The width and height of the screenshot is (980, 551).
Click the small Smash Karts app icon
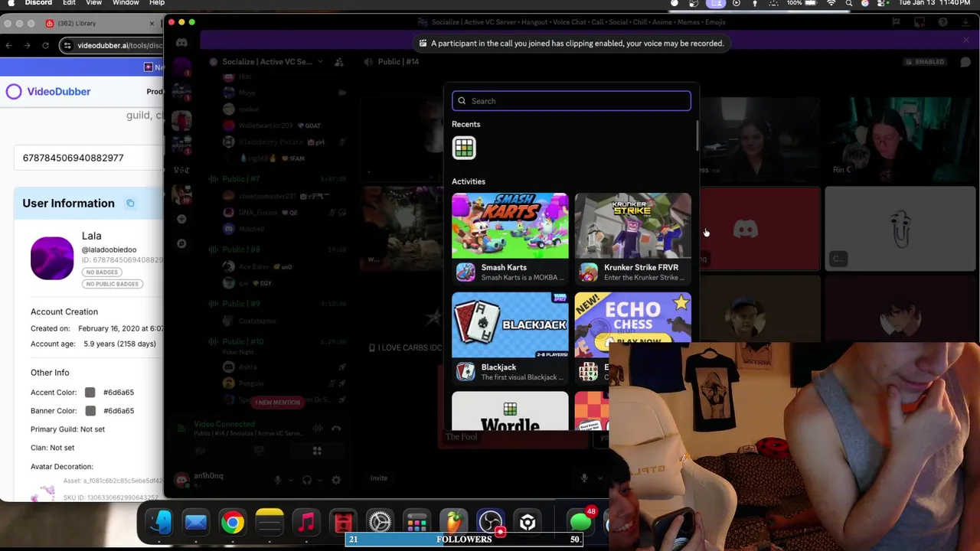(465, 272)
